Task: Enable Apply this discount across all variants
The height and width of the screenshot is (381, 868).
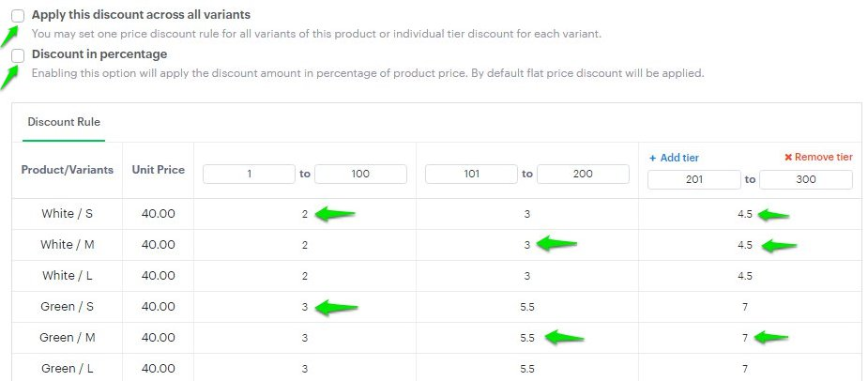Action: [x=18, y=16]
